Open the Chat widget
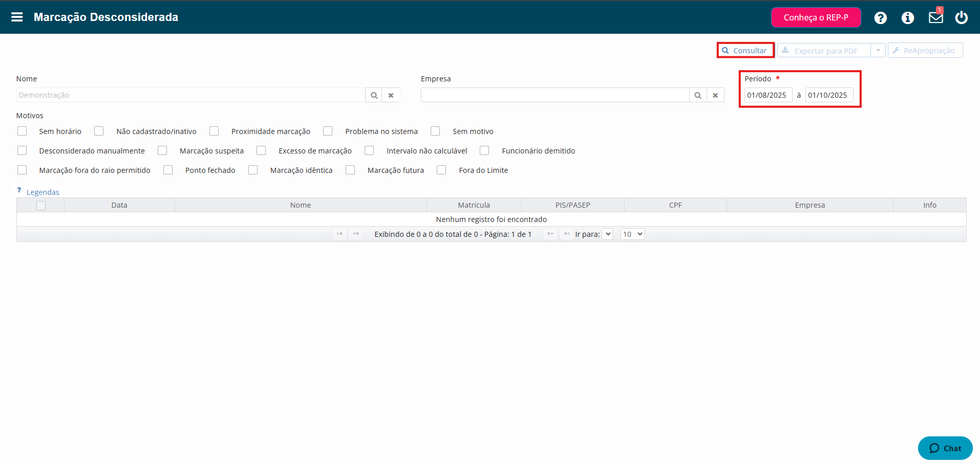This screenshot has width=980, height=465. [x=945, y=448]
